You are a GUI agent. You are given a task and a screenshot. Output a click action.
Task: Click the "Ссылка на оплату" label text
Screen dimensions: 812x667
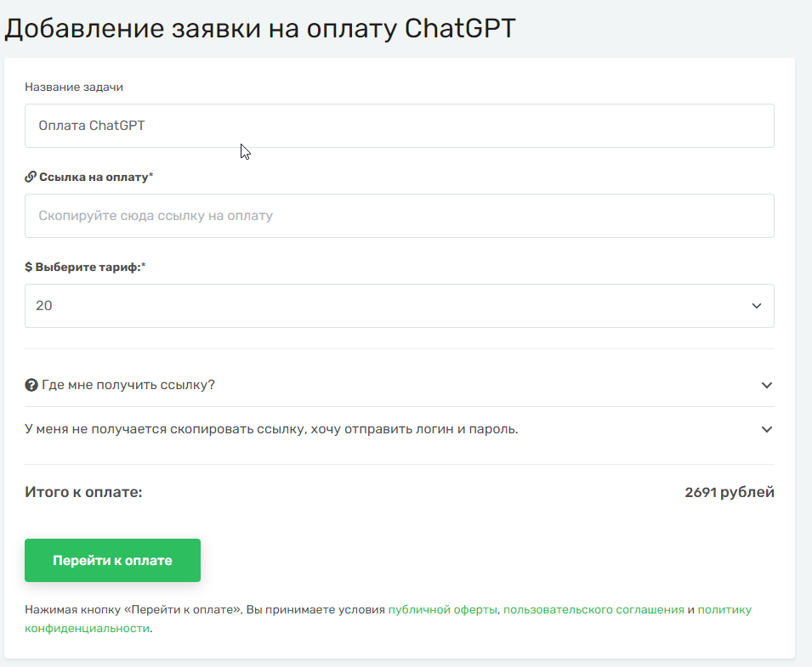(94, 177)
